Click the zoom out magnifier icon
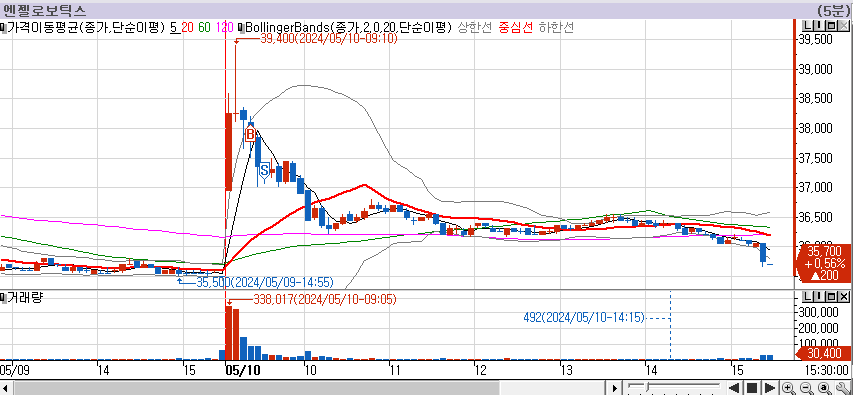Image resolution: width=853 pixels, height=395 pixels. click(x=806, y=388)
